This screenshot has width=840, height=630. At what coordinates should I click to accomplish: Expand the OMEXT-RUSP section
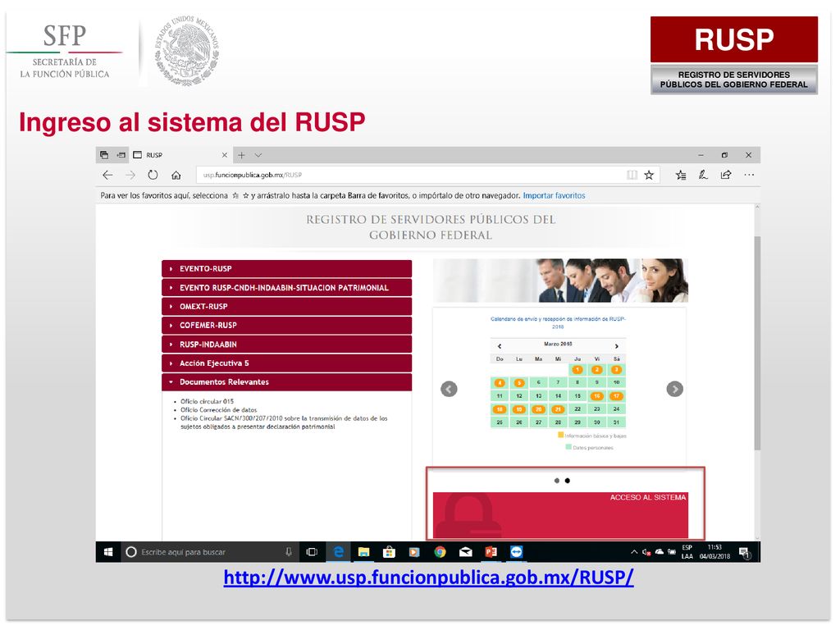(286, 307)
